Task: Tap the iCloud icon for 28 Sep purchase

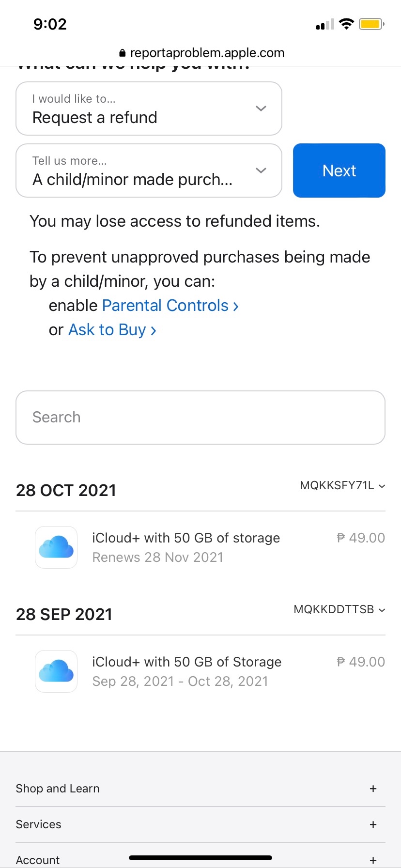Action: (56, 671)
